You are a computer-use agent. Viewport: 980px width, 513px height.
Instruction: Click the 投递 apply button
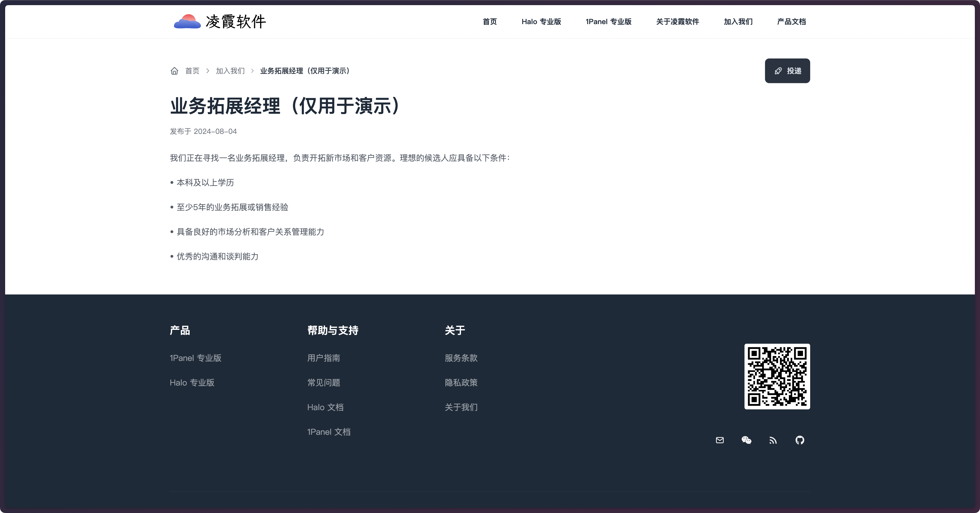click(x=787, y=71)
